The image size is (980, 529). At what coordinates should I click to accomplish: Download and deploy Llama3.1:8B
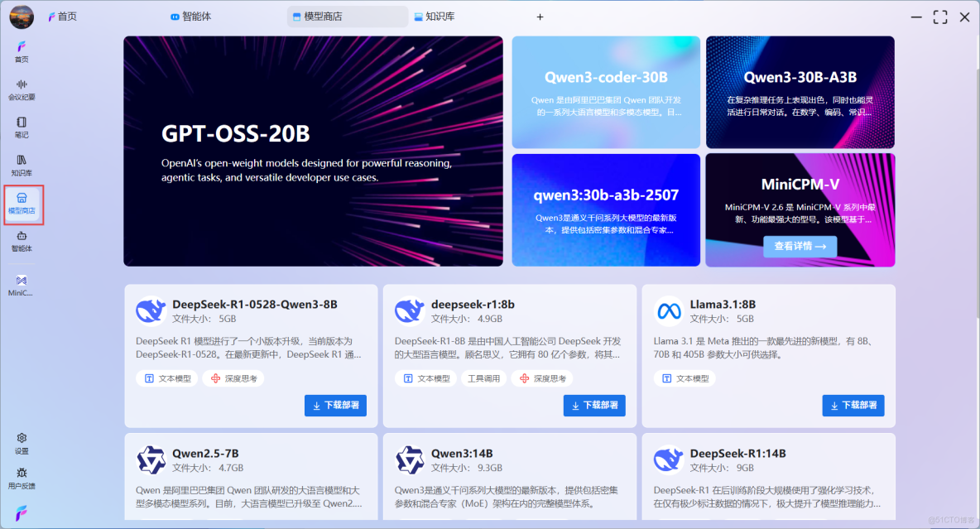coord(853,405)
